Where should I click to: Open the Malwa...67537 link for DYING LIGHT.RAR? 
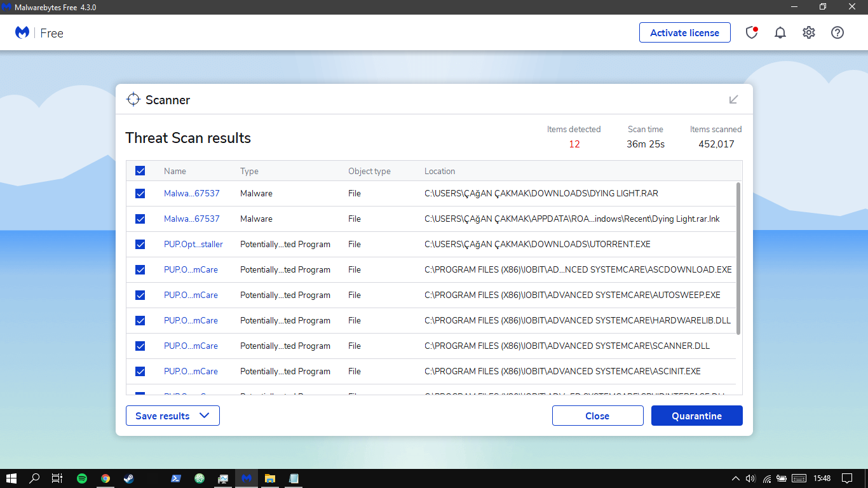pos(192,193)
